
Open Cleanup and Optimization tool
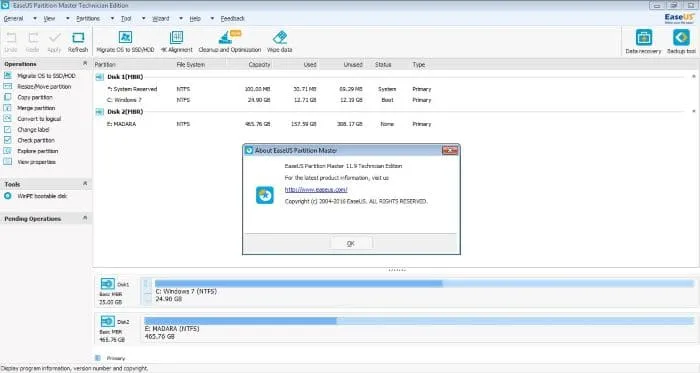(x=229, y=42)
